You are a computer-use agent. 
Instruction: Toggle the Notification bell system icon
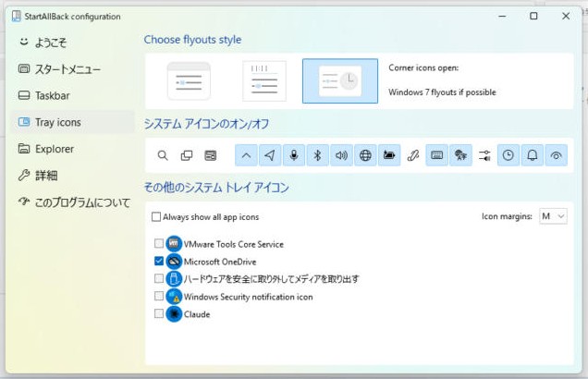point(533,155)
